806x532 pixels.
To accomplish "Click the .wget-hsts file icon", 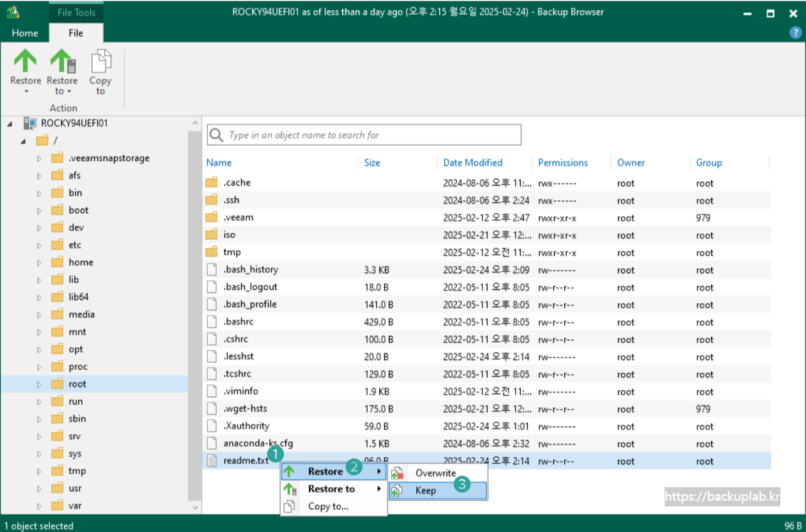I will 212,409.
